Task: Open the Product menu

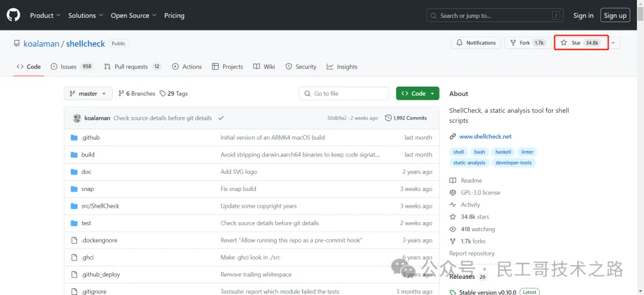Action: [x=45, y=16]
